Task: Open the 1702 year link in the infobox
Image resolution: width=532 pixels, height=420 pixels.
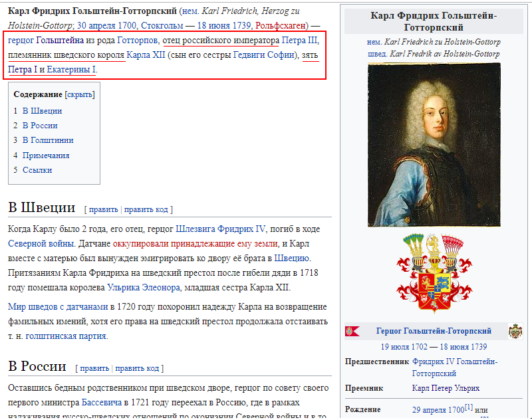Action: click(x=419, y=347)
